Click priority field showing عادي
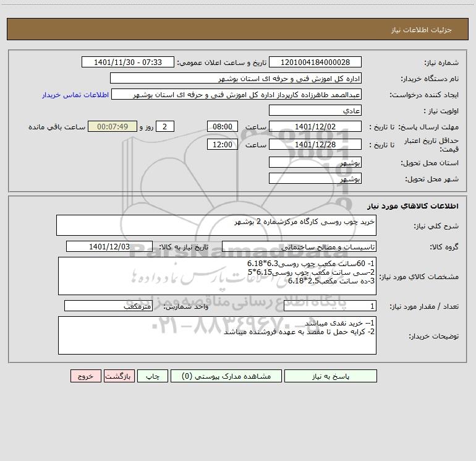This screenshot has width=476, height=461. coord(315,110)
